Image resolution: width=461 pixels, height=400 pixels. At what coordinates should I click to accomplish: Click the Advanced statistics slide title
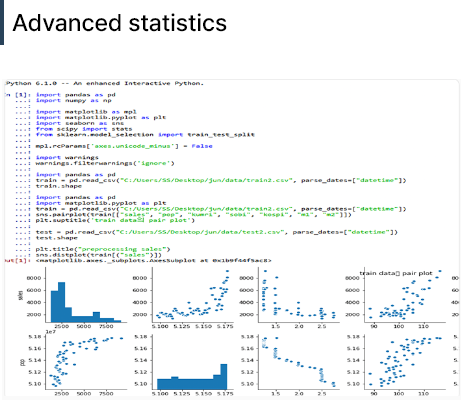[x=120, y=23]
